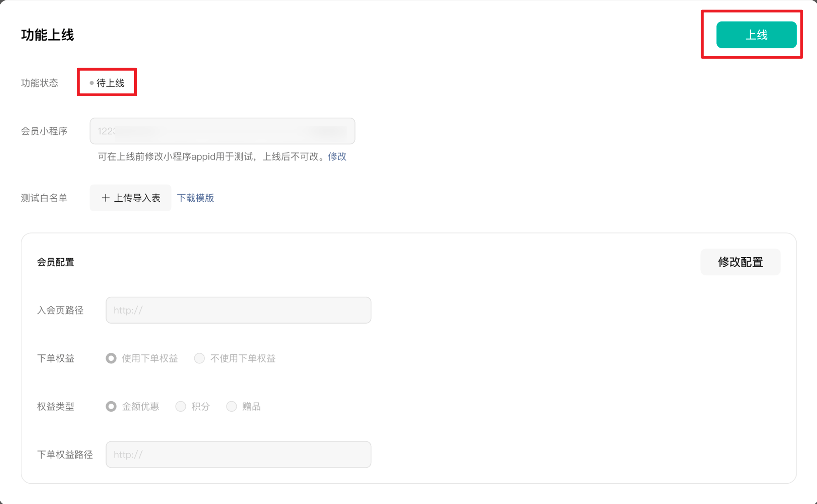Focus the 会员小程序 appid field

click(222, 131)
